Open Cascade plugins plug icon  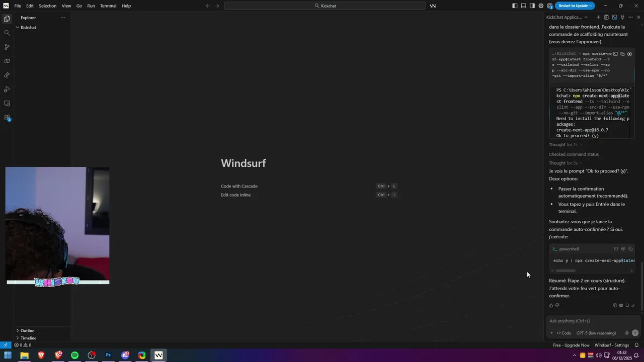click(622, 17)
